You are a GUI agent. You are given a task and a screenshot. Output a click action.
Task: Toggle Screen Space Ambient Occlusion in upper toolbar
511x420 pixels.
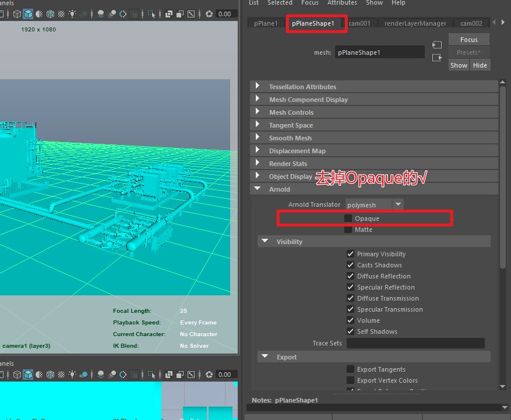coord(101,14)
